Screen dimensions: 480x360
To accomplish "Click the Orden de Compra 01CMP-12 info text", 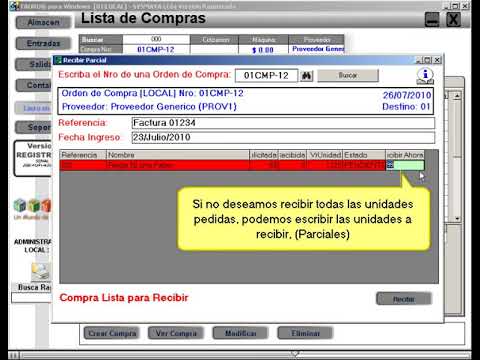I will click(x=152, y=93).
